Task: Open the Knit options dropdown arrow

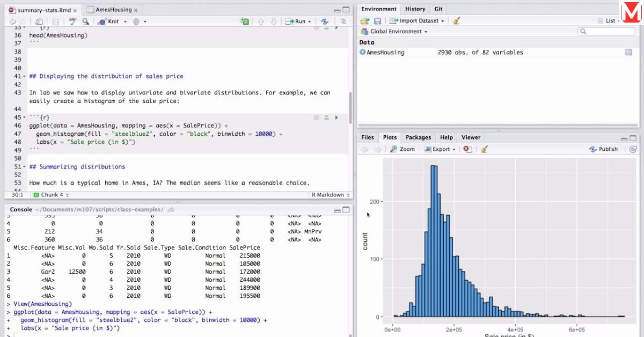Action: pos(125,21)
